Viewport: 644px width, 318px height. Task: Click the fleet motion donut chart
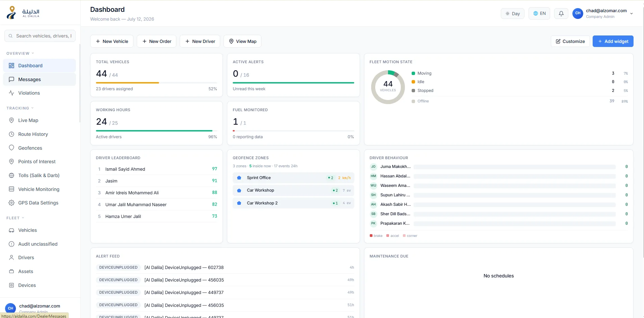388,87
